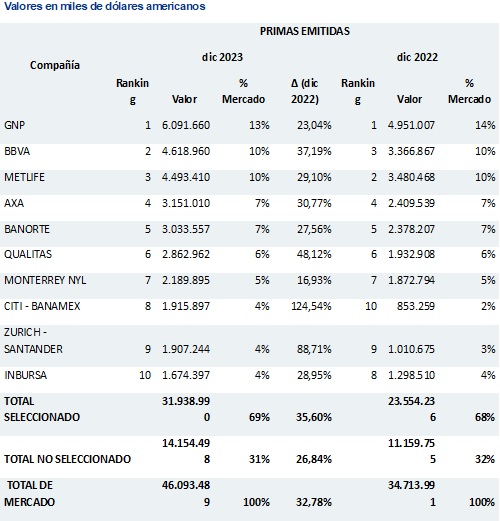Select the MONTERREY NYL row label
Image resolution: width=500 pixels, height=521 pixels.
pos(45,280)
